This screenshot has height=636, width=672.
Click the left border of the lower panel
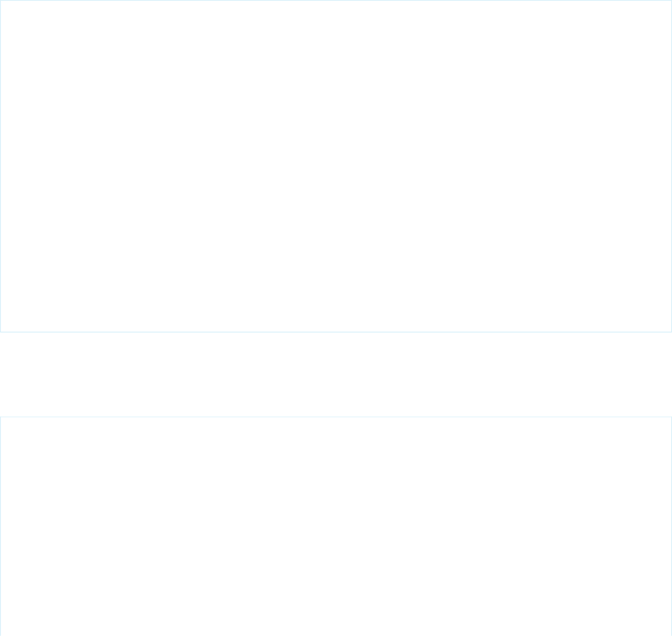[x=1, y=526]
